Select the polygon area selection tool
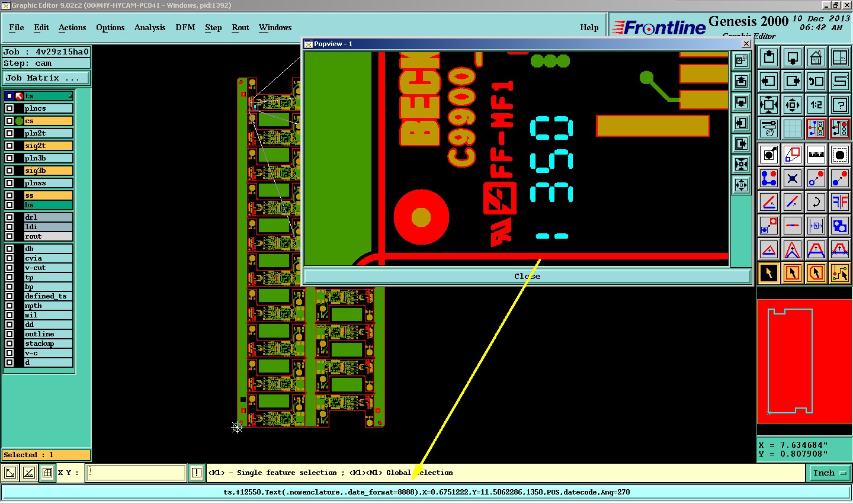Image resolution: width=853 pixels, height=504 pixels. (816, 273)
